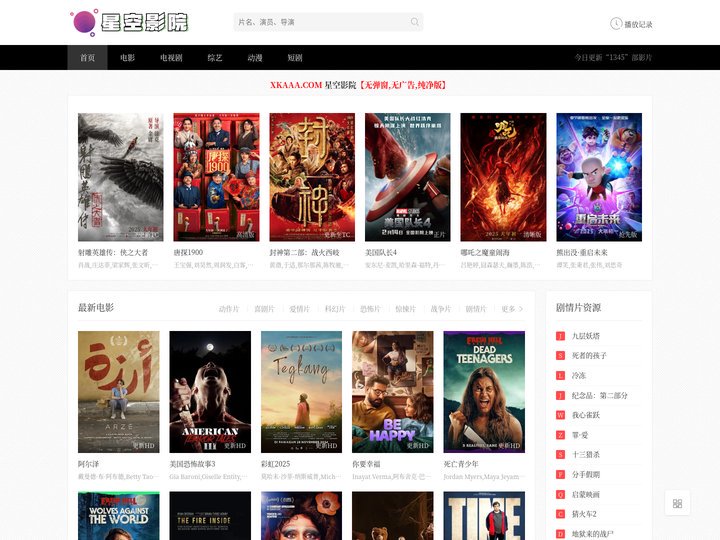
Task: Click the red badge next to 冷冻
Action: click(560, 376)
